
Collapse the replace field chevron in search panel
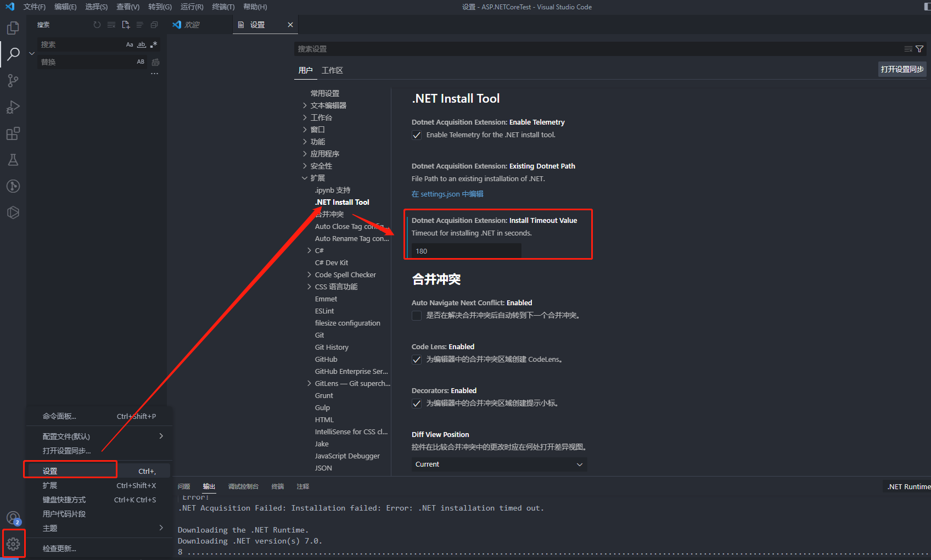(x=32, y=53)
